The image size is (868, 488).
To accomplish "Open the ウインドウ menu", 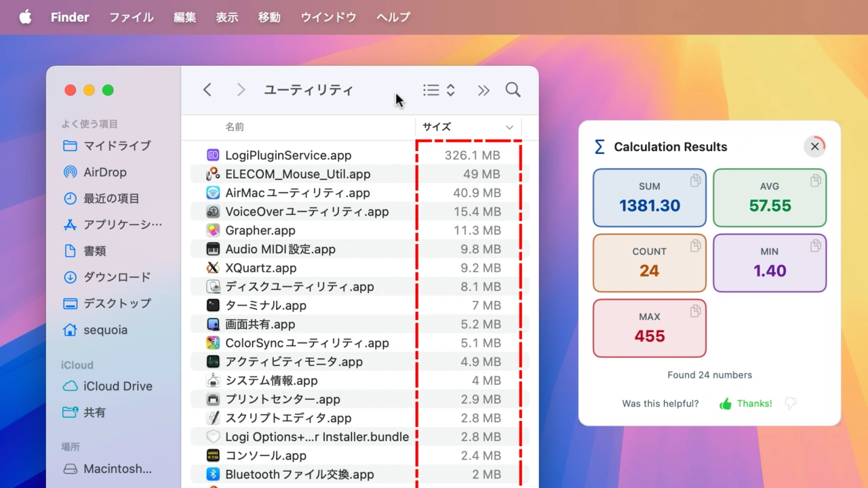I will [x=328, y=17].
